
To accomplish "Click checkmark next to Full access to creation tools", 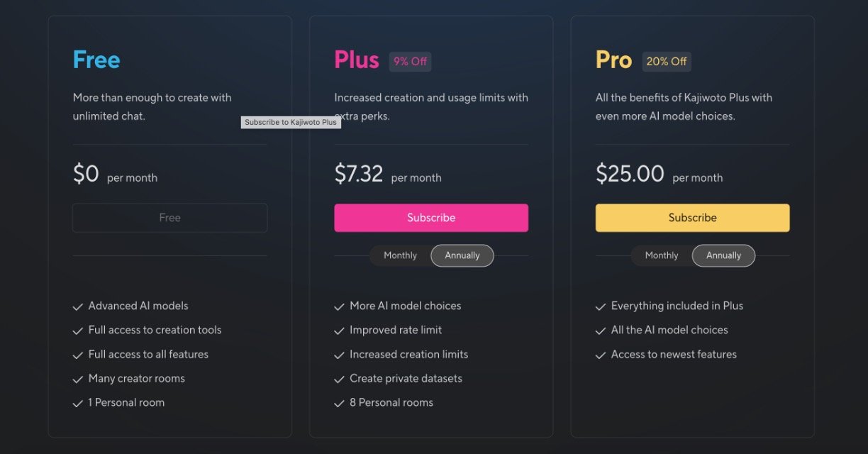I will (78, 331).
